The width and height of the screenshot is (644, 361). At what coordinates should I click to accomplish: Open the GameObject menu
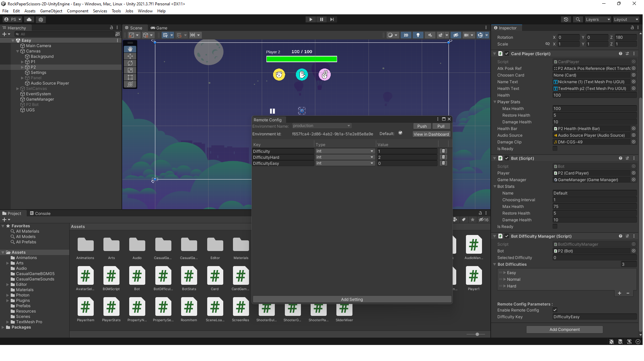(x=51, y=11)
